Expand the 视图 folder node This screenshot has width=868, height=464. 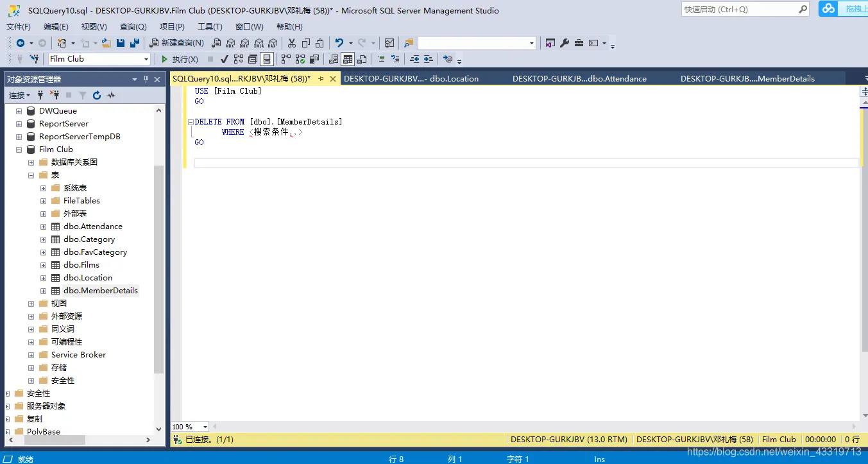[31, 304]
